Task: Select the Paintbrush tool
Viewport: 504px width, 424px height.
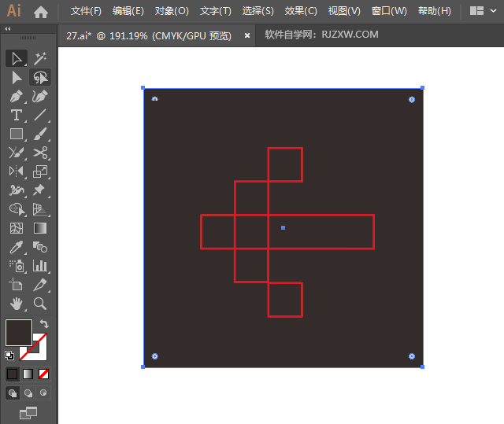Action: [40, 134]
